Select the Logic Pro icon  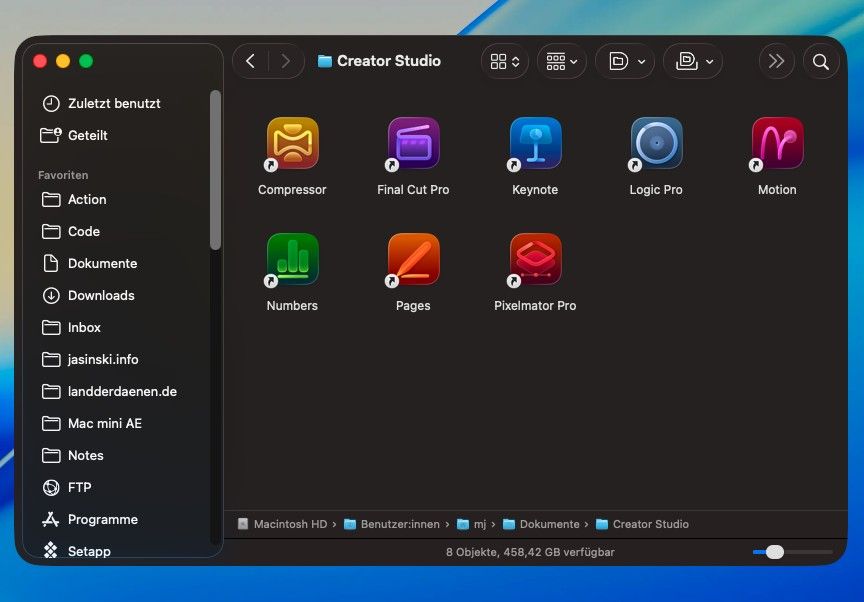point(656,143)
